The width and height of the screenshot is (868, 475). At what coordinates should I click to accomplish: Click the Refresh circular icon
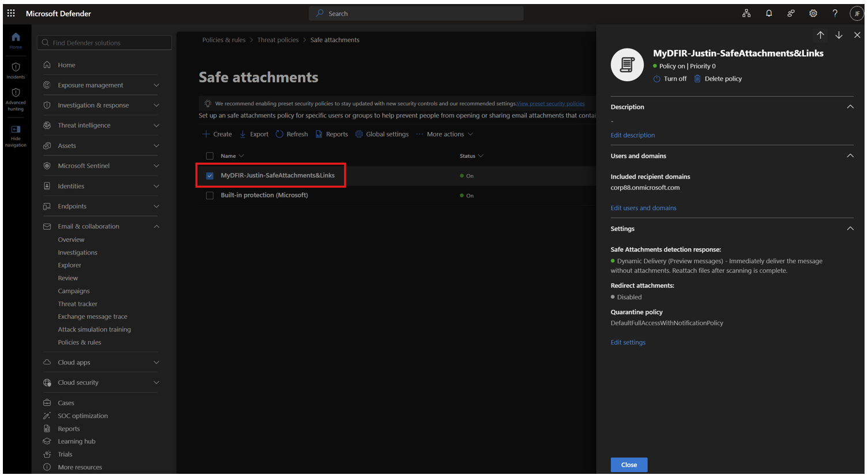pos(280,134)
